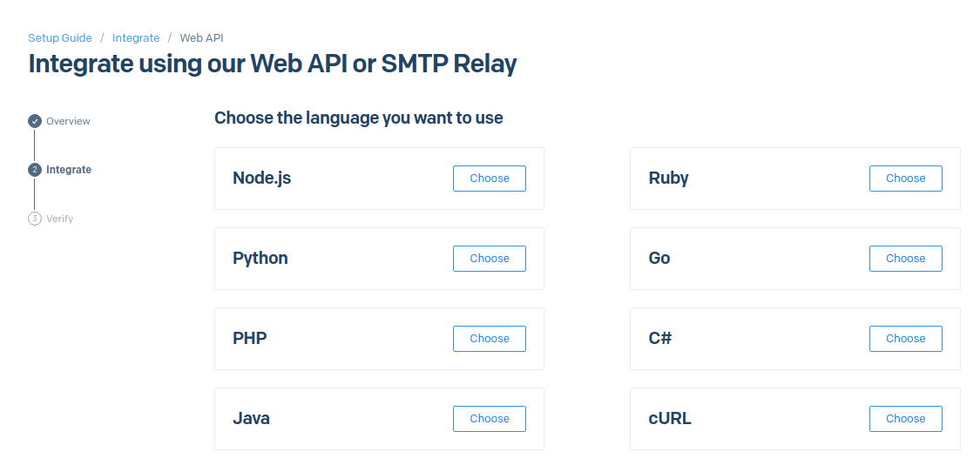Pick Java with its Choose button
The height and width of the screenshot is (472, 980).
(489, 419)
